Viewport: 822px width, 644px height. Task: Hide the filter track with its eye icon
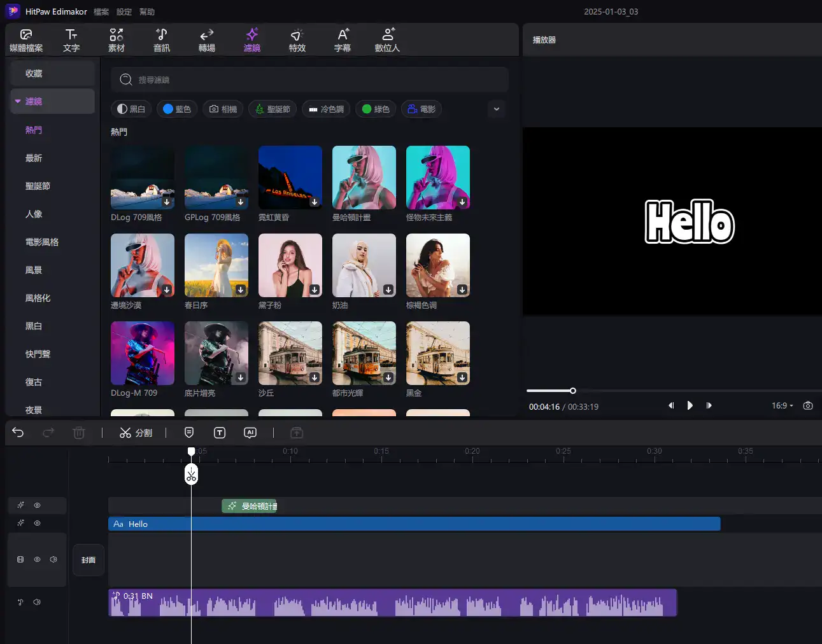(x=38, y=505)
